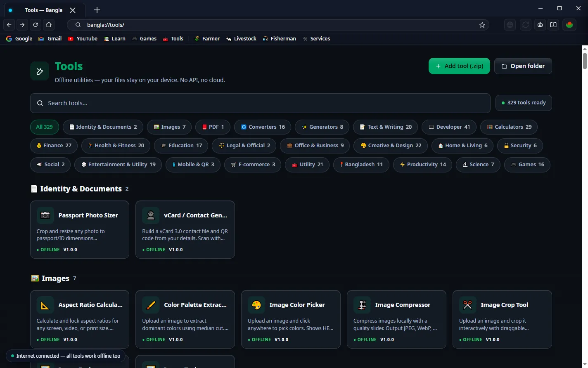Open the Livestock bookmark
The width and height of the screenshot is (588, 368).
[241, 39]
